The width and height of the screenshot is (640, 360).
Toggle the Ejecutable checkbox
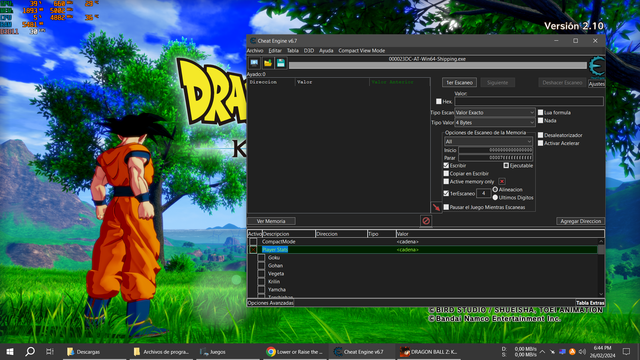click(506, 165)
